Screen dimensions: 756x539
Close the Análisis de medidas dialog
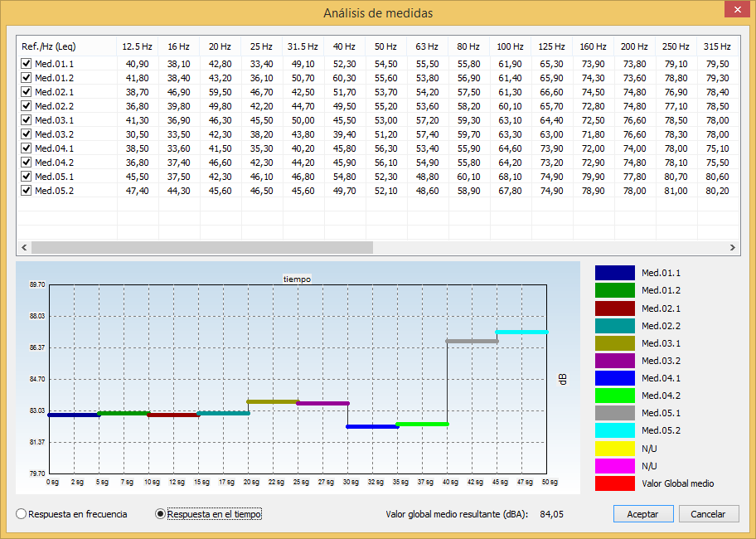(737, 10)
